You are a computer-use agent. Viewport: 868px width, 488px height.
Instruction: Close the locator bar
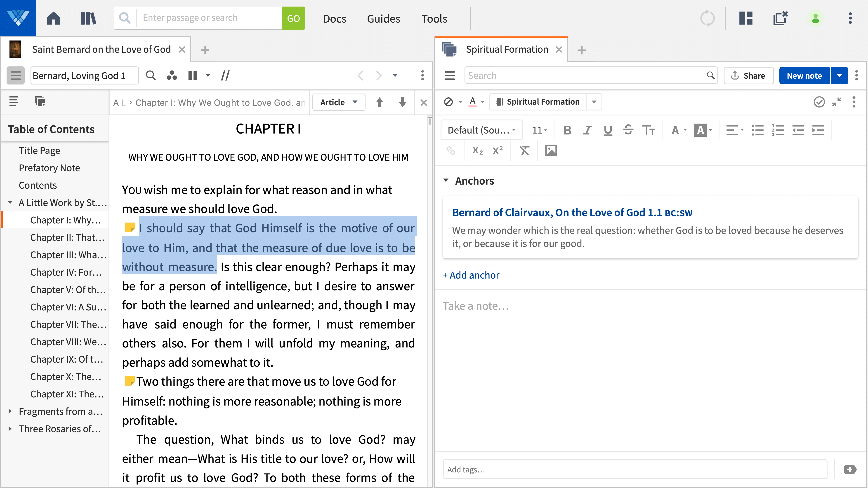[x=424, y=103]
